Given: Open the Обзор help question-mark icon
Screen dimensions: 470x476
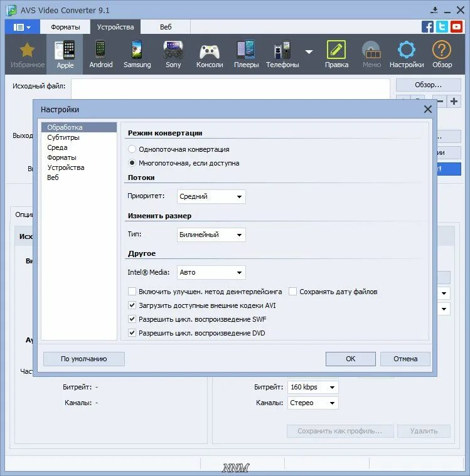Looking at the screenshot, I should (442, 50).
